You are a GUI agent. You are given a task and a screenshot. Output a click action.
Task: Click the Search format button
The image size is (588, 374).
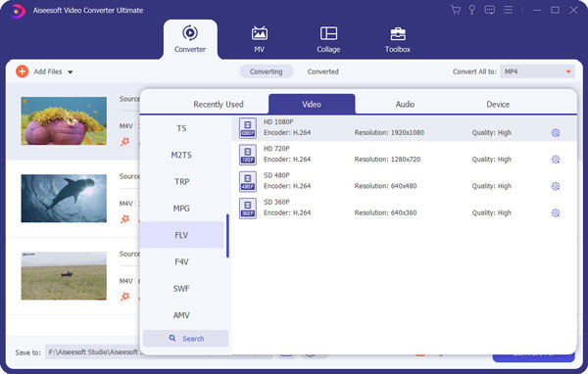185,339
